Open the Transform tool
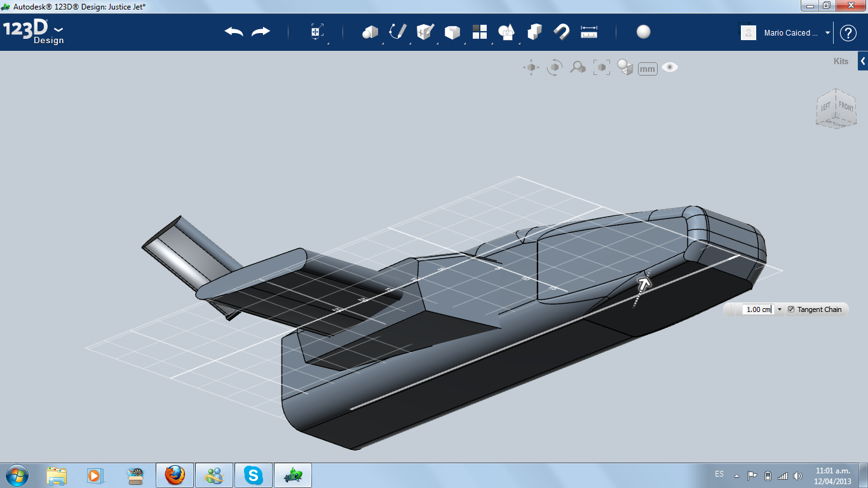This screenshot has height=488, width=868. [x=317, y=32]
